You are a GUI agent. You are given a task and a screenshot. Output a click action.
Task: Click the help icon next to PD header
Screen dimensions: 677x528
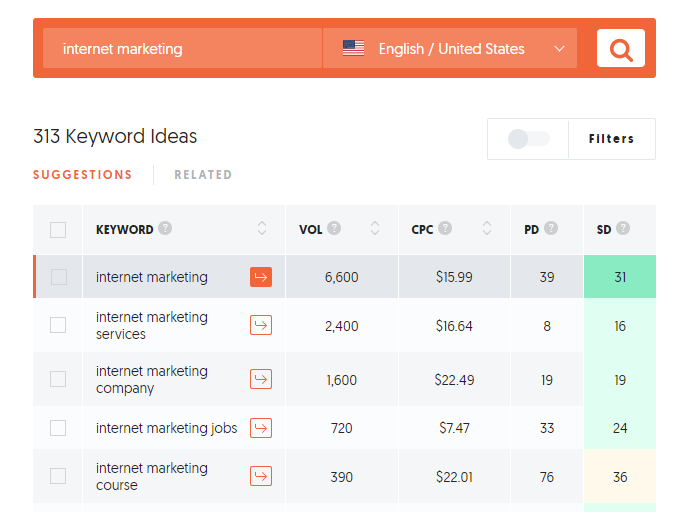click(x=551, y=229)
